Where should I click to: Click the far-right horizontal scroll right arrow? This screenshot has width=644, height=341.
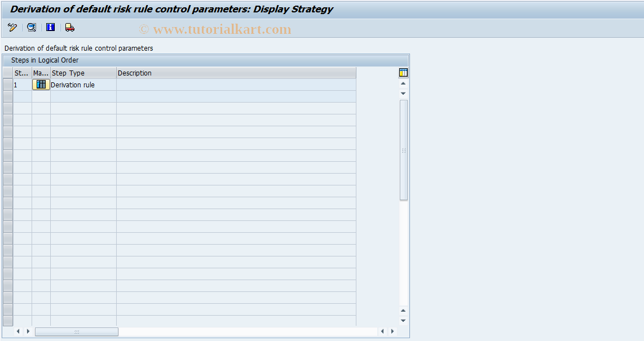pyautogui.click(x=392, y=331)
